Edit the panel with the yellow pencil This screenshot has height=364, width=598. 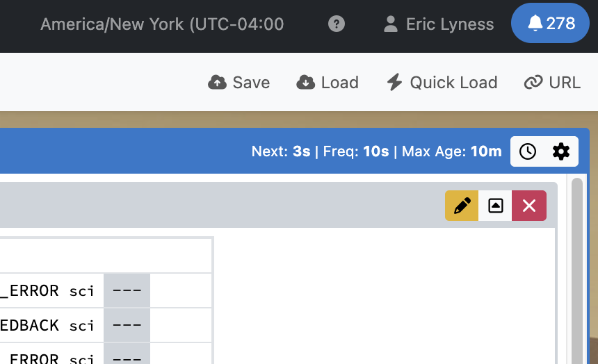coord(462,206)
